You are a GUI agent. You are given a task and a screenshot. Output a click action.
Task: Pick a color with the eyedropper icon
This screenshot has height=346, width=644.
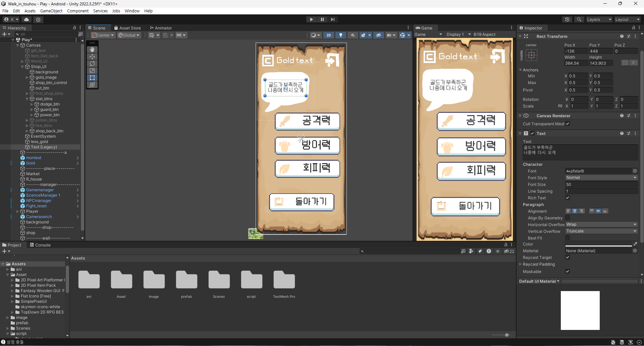click(x=635, y=244)
